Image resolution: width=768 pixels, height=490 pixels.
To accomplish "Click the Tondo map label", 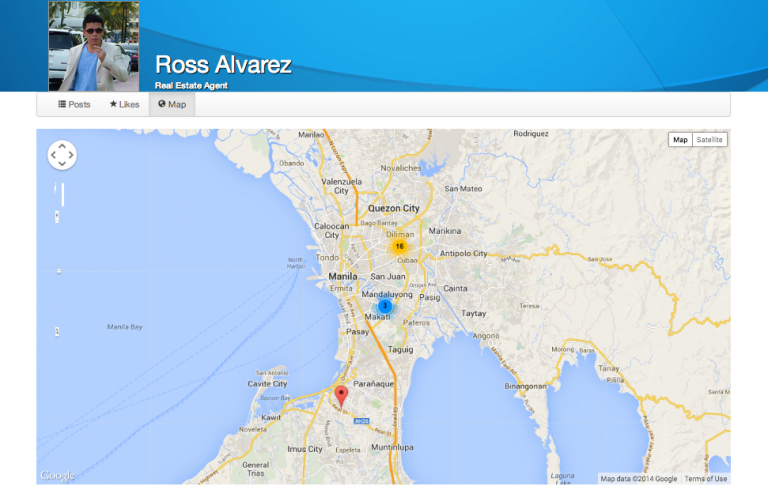I will [x=327, y=257].
